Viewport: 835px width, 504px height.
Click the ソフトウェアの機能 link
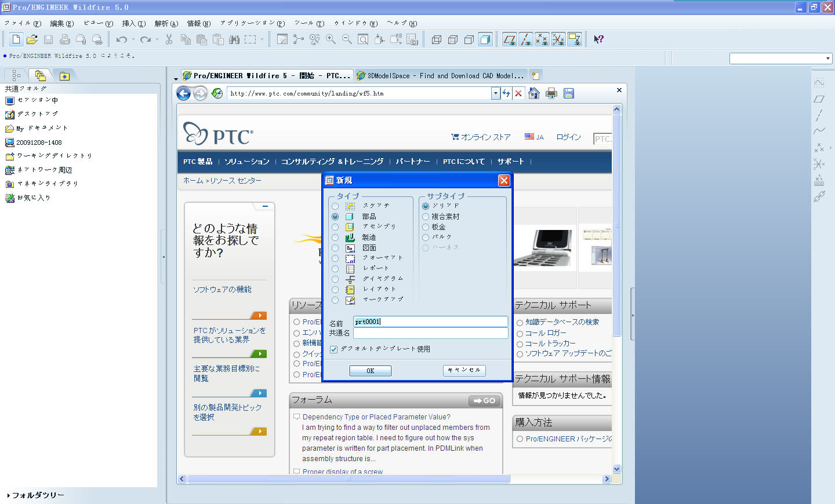click(x=222, y=290)
